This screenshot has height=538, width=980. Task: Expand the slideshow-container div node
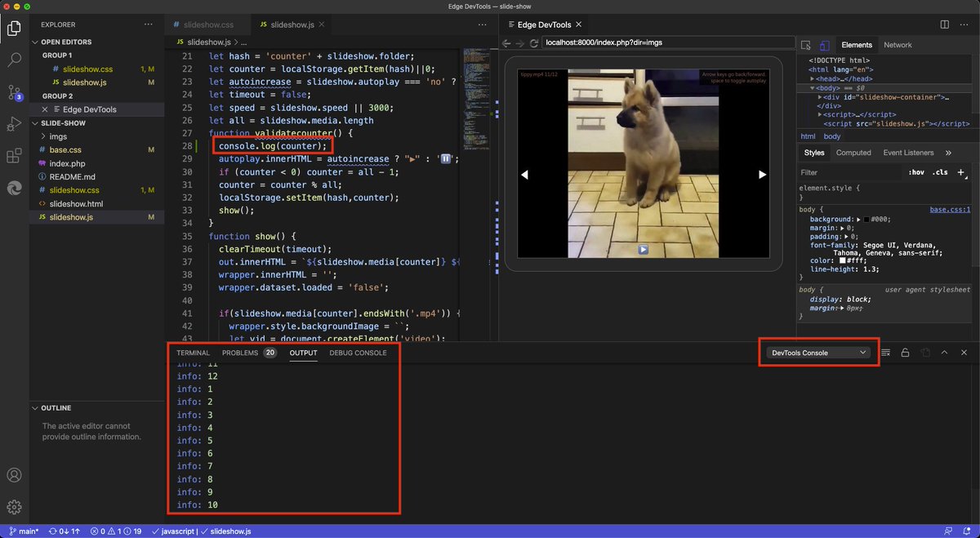[820, 97]
